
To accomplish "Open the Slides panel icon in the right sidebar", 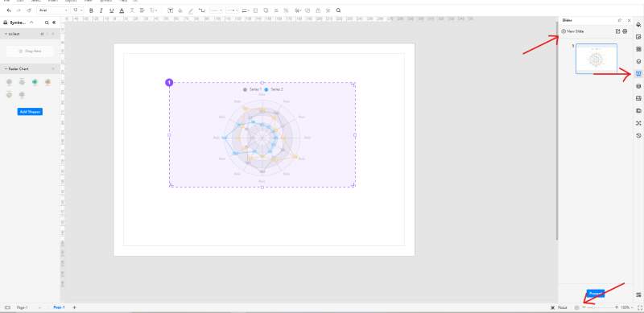I will pyautogui.click(x=638, y=74).
